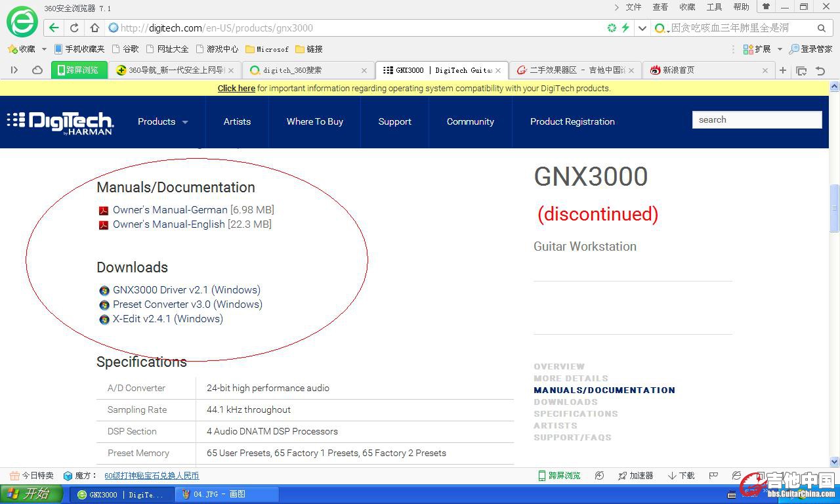
Task: Click the search magnifier icon in toolbar
Action: 821,28
